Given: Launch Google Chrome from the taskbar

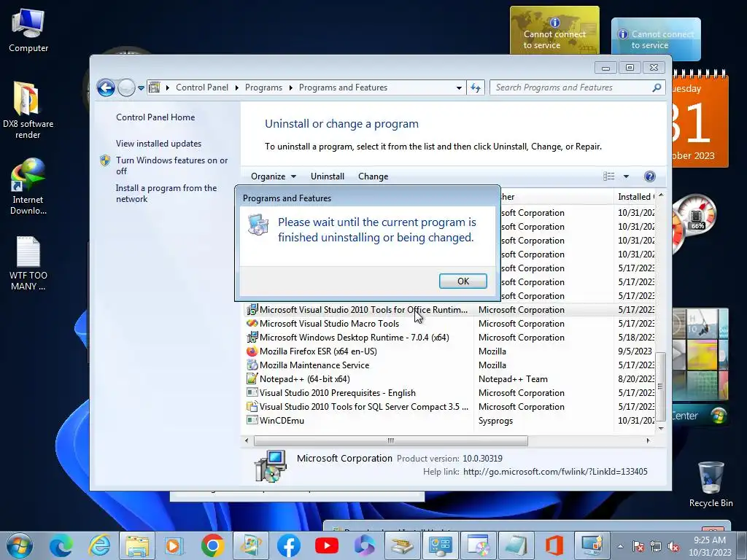Looking at the screenshot, I should click(x=212, y=545).
